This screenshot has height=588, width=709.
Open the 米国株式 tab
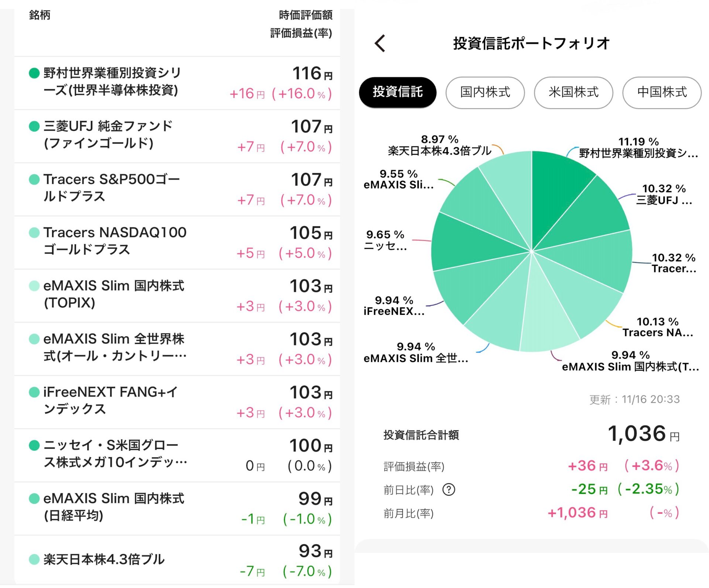[x=573, y=92]
